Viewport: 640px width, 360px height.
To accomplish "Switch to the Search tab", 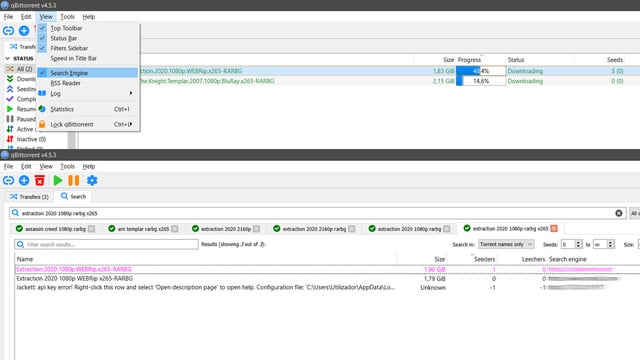I will coord(73,196).
